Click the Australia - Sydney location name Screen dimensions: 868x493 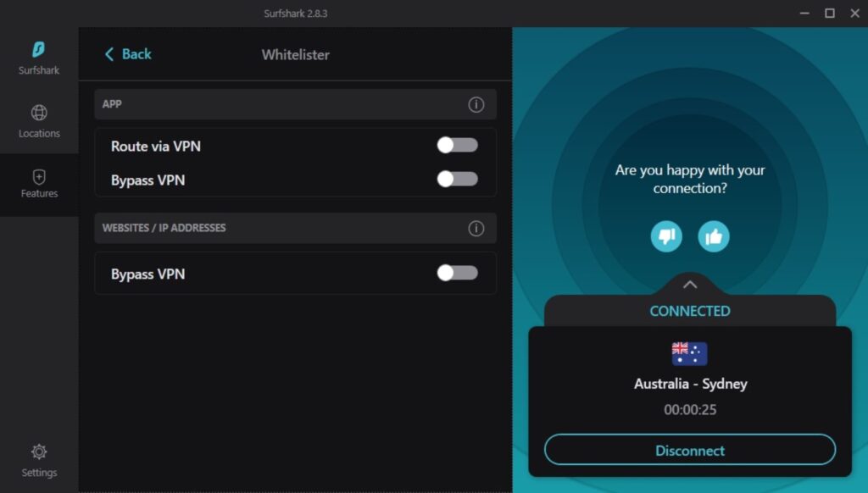tap(690, 384)
